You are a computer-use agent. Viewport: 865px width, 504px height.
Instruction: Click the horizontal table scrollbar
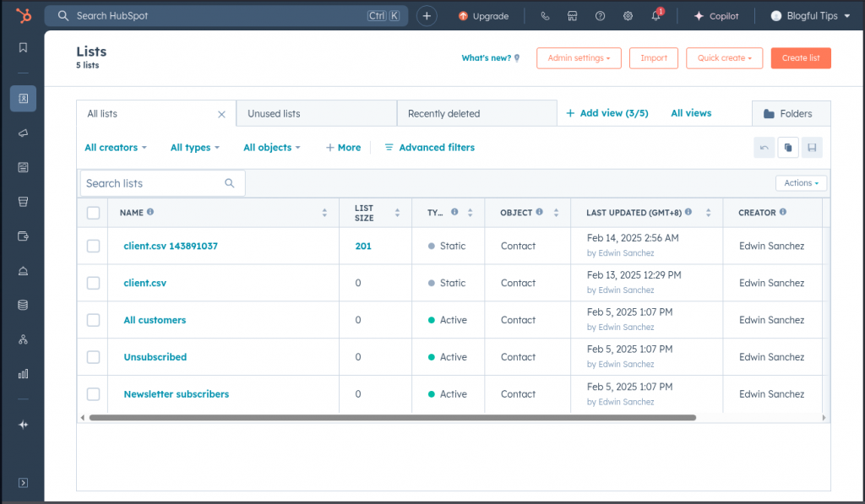point(392,418)
